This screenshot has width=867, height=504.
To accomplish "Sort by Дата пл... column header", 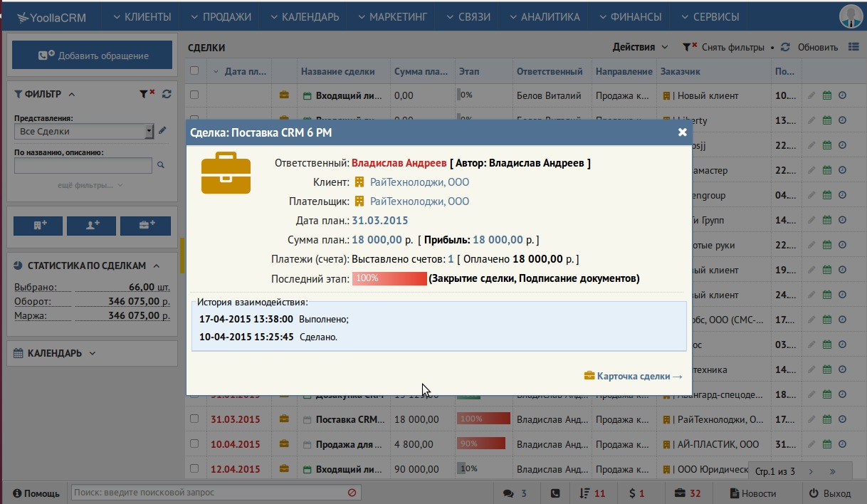I will point(246,71).
